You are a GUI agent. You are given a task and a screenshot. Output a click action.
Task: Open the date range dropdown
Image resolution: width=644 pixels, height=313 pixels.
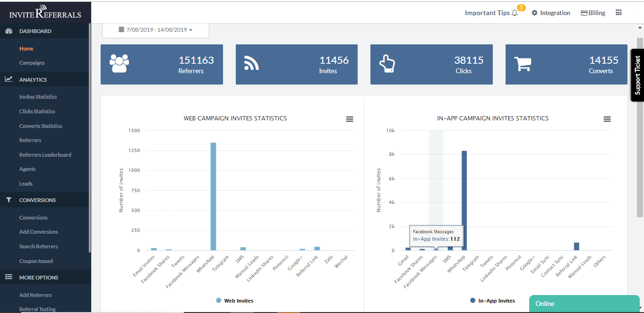click(155, 30)
